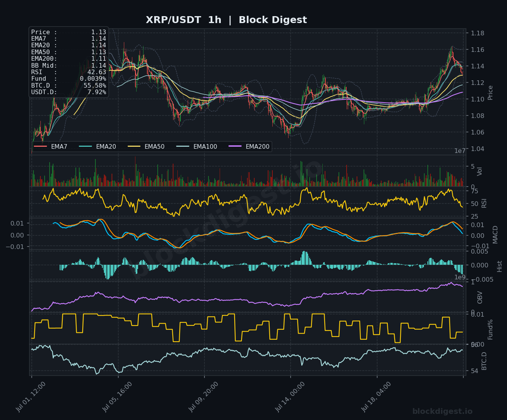Click the Price 1.13 row in info box

tap(68, 32)
